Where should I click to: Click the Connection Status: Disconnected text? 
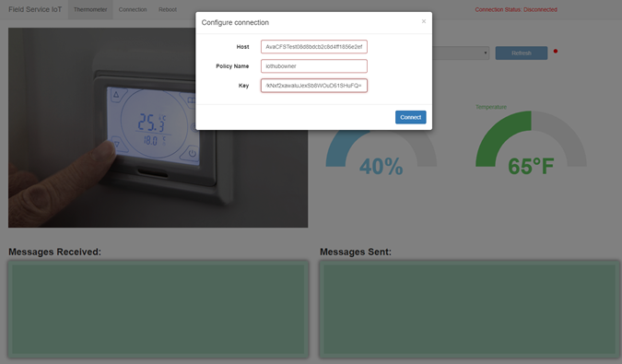(x=516, y=9)
